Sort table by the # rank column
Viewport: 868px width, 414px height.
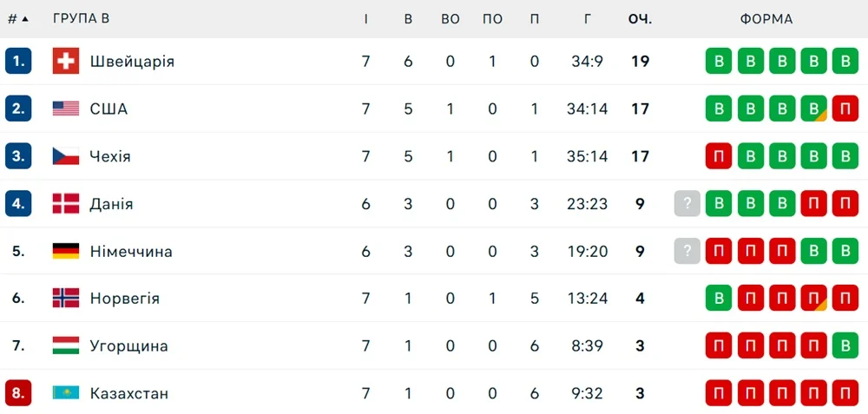click(18, 19)
